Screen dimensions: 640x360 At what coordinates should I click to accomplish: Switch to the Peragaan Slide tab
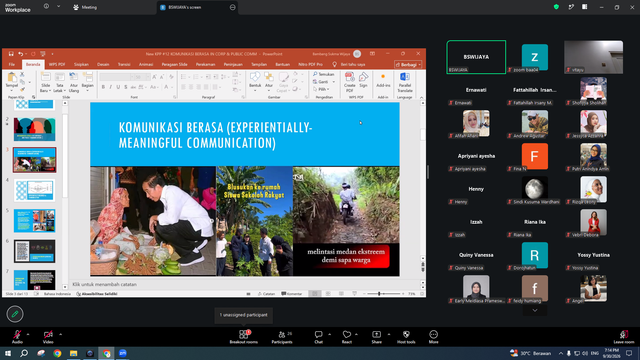pyautogui.click(x=174, y=64)
